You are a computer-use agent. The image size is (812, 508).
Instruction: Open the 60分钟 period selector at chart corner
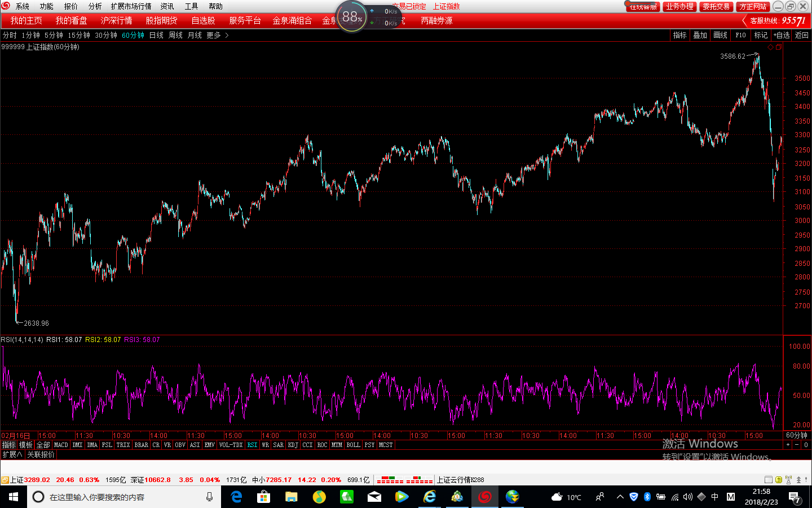[x=797, y=435]
